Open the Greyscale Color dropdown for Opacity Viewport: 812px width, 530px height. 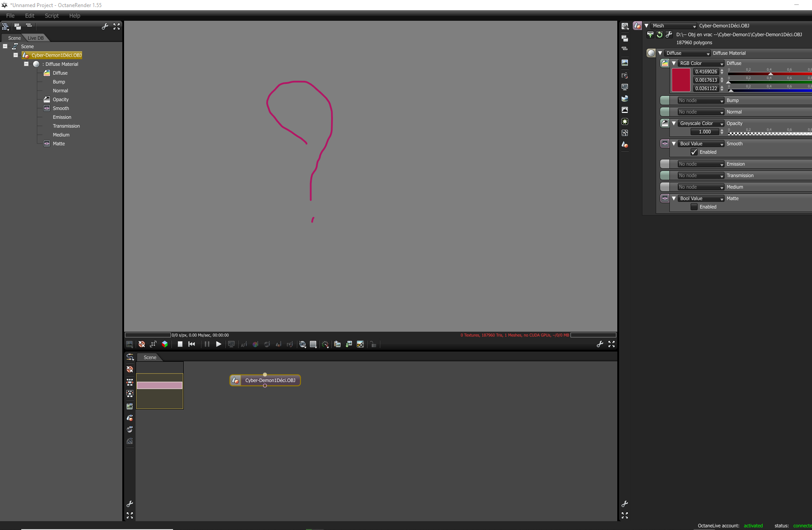pos(701,124)
